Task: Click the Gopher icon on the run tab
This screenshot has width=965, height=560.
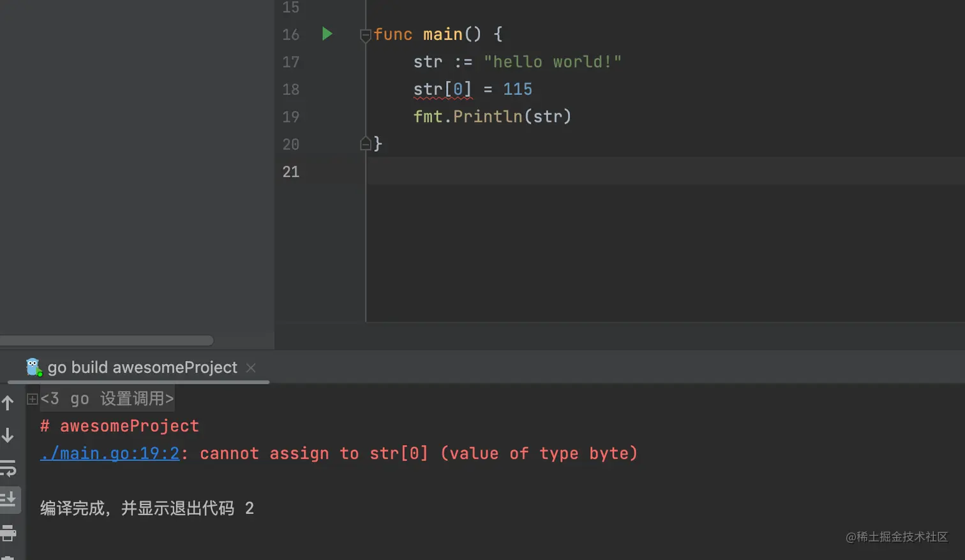Action: tap(33, 367)
